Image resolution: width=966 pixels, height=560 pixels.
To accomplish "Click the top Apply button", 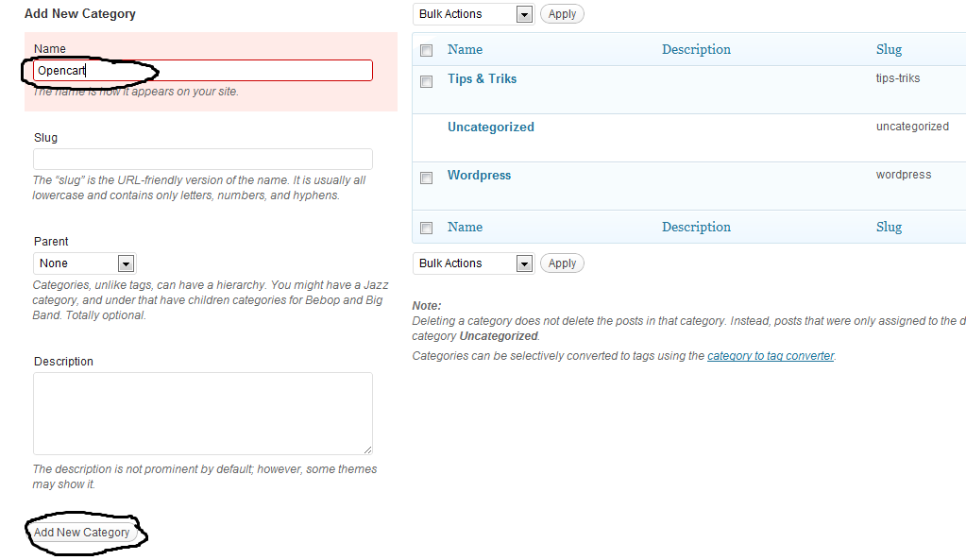I will tap(562, 14).
